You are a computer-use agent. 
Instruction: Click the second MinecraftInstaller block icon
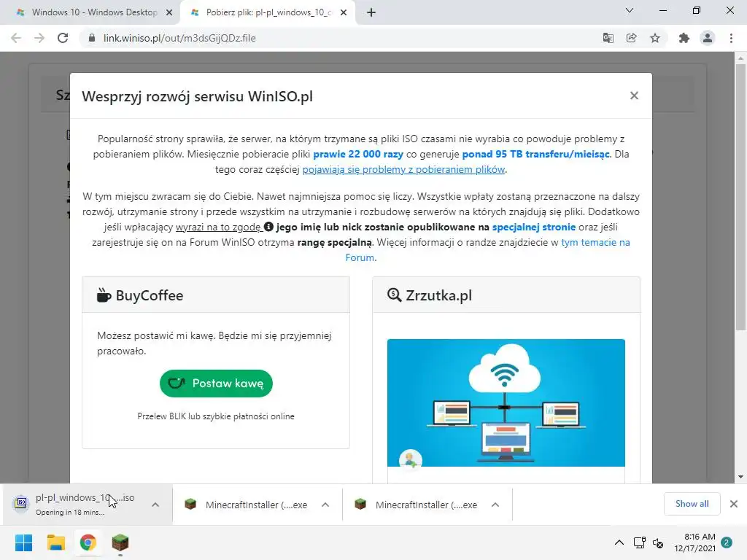click(x=360, y=505)
